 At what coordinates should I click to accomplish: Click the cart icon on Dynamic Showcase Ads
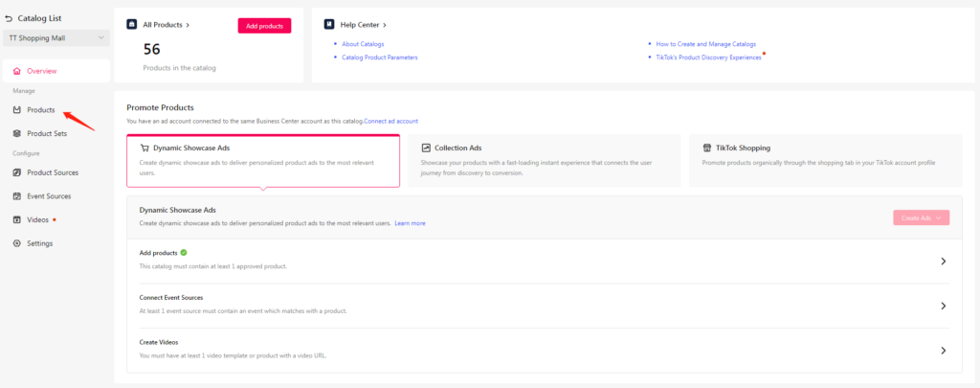145,148
